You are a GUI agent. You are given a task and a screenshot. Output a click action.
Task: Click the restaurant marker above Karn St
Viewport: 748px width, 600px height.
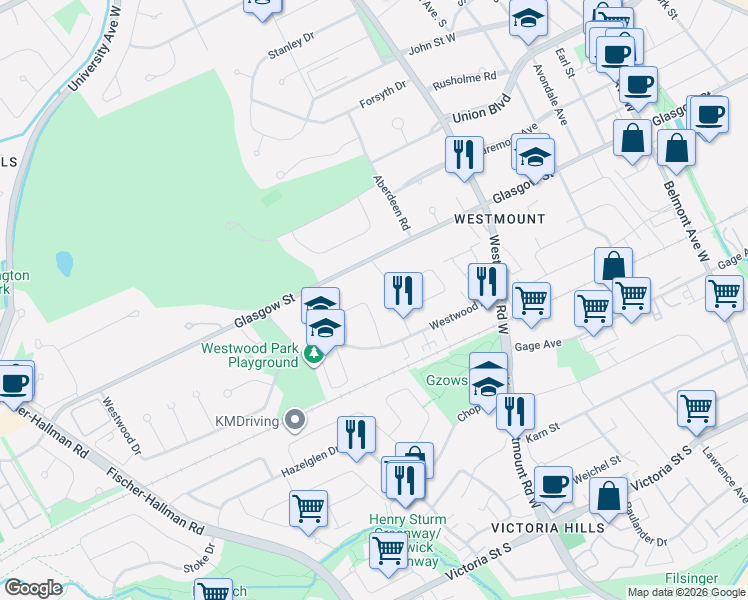515,415
